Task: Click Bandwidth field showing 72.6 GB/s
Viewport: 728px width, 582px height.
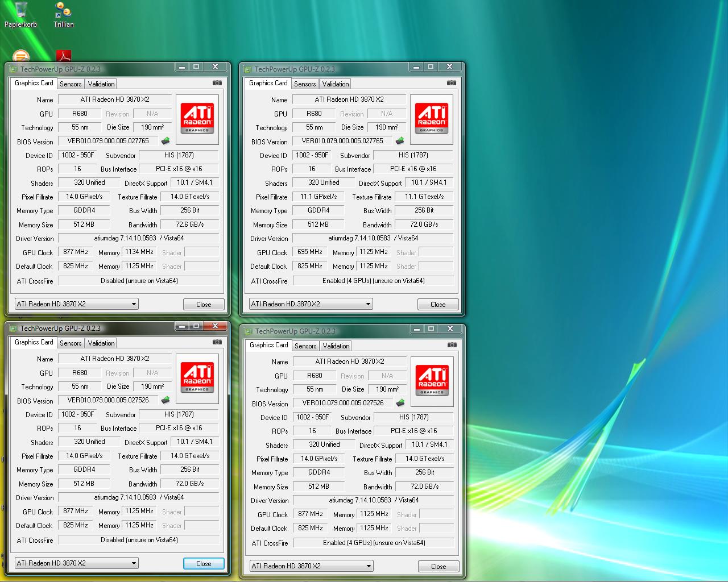Action: 190,225
